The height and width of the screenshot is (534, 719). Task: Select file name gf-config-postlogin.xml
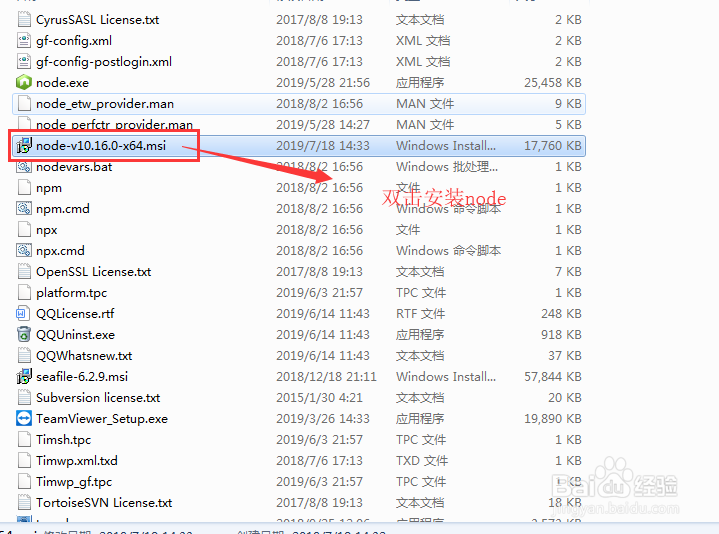pos(104,62)
